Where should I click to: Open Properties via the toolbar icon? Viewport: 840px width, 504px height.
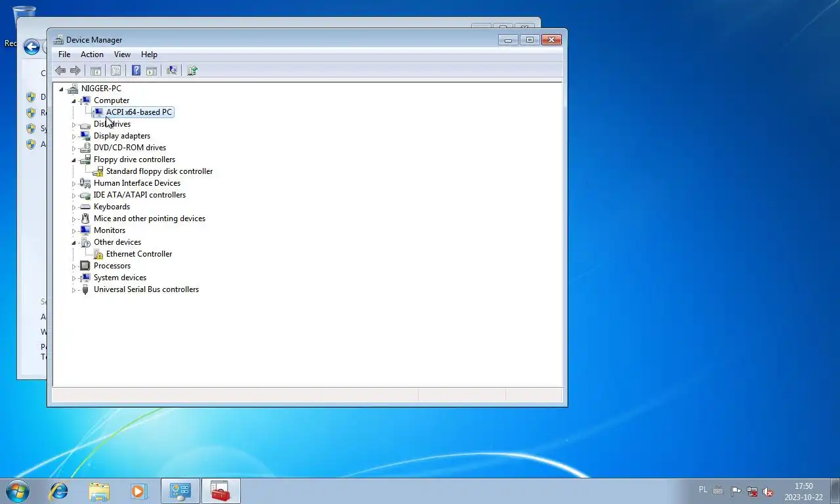[116, 70]
